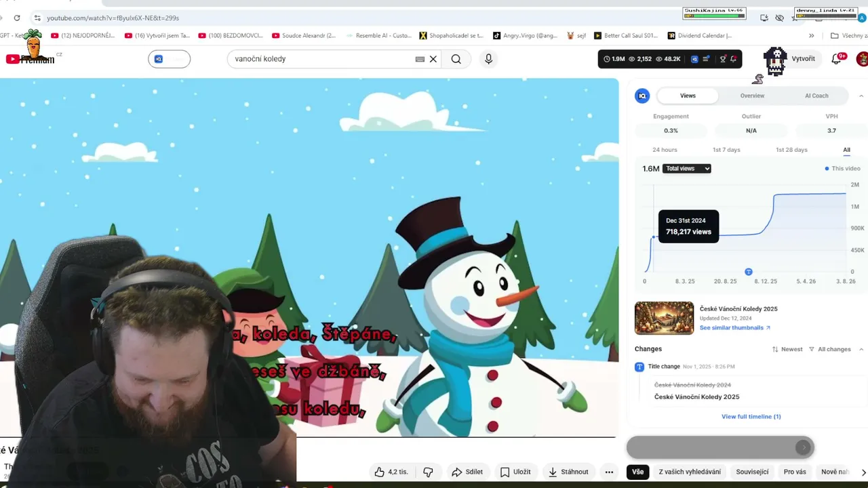
Task: Switch to the Views tab in vidIQ panel
Action: pyautogui.click(x=688, y=96)
